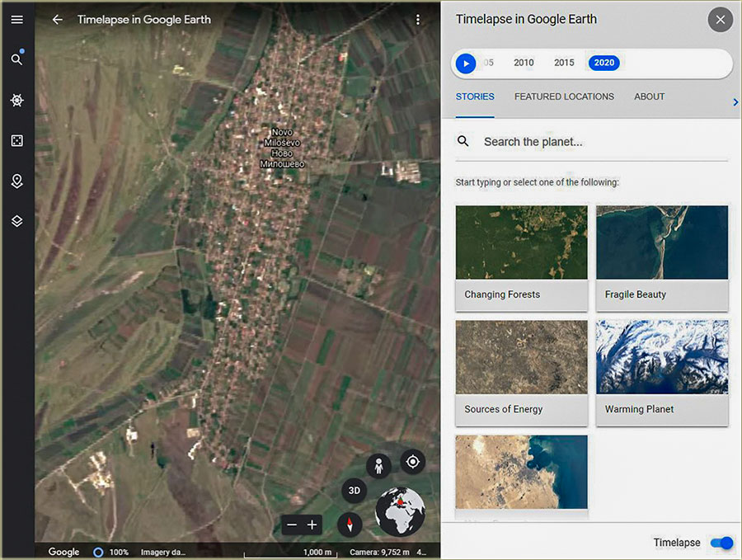The width and height of the screenshot is (742, 560).
Task: Enter Street View with the Pegman icon
Action: (x=378, y=463)
